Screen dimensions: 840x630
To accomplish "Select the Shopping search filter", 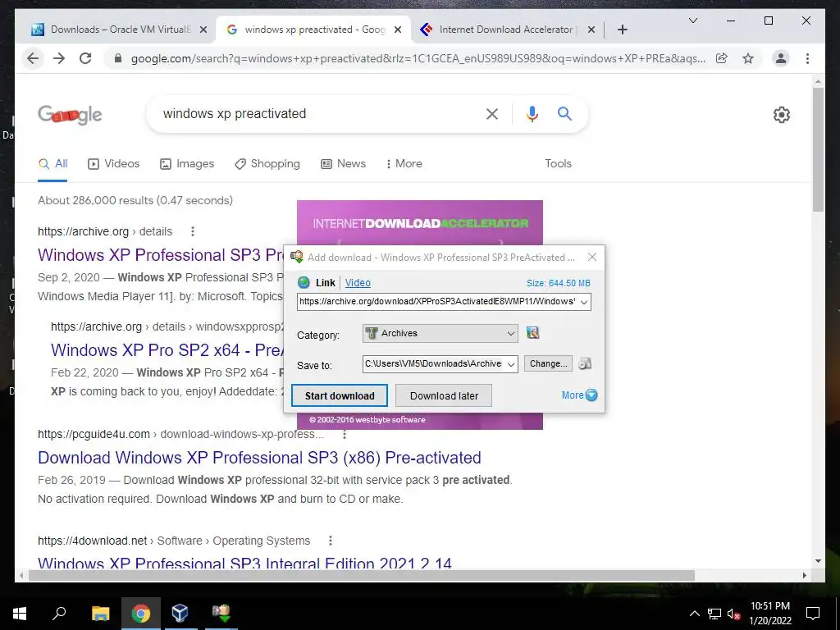I will click(267, 163).
